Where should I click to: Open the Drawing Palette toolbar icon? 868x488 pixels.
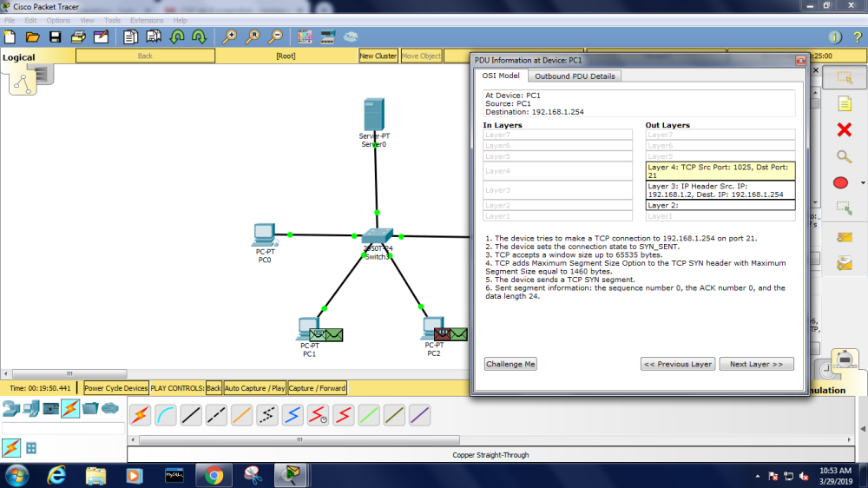coord(305,36)
